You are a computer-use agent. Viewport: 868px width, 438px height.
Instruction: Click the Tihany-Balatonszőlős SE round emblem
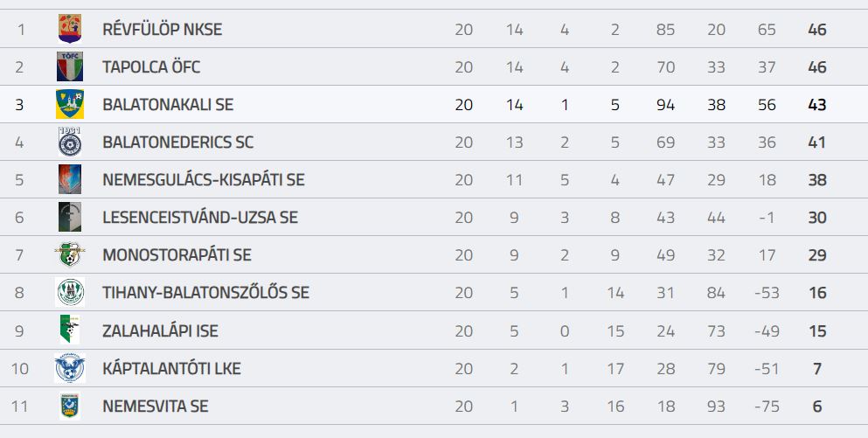point(70,292)
